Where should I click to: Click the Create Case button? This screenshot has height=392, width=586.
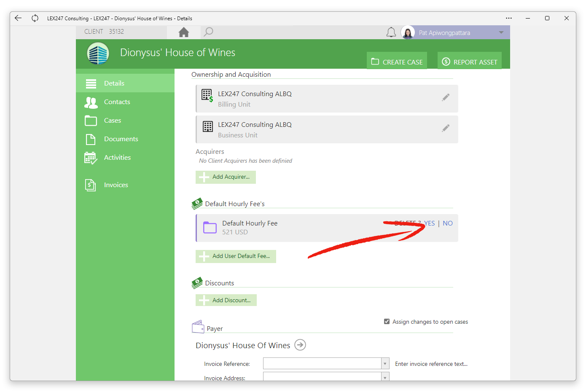tap(397, 62)
